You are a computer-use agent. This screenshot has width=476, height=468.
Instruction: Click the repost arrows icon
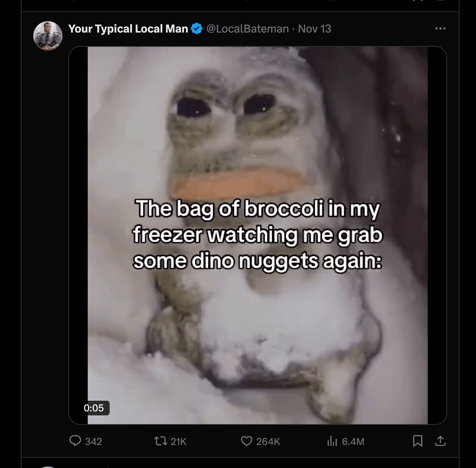pos(160,441)
